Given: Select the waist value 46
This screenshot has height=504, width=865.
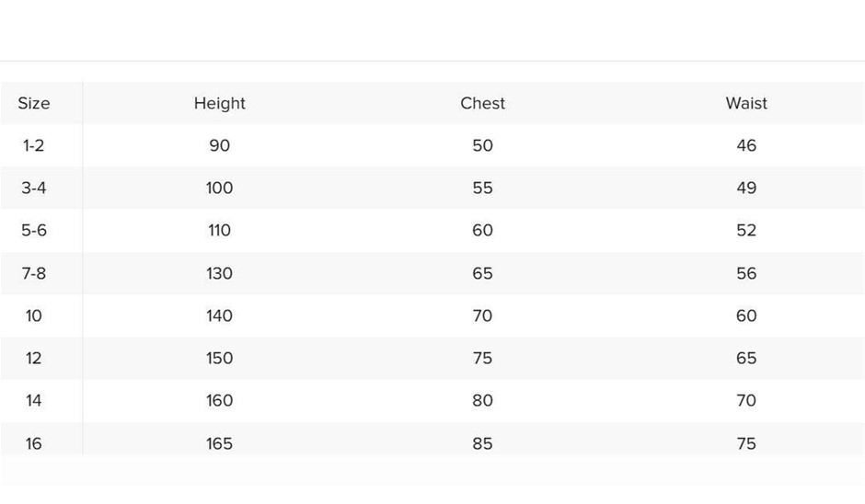Looking at the screenshot, I should tap(745, 145).
